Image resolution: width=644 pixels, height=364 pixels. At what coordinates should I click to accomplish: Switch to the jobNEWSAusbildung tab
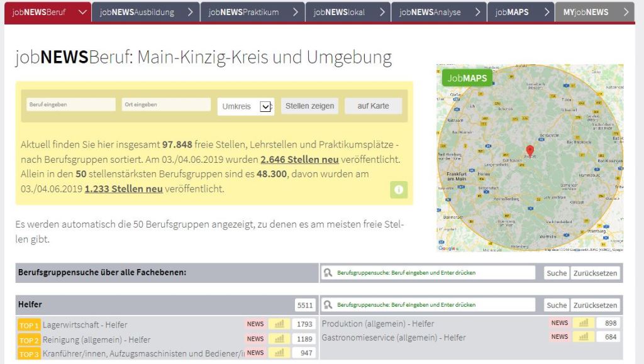coord(138,13)
